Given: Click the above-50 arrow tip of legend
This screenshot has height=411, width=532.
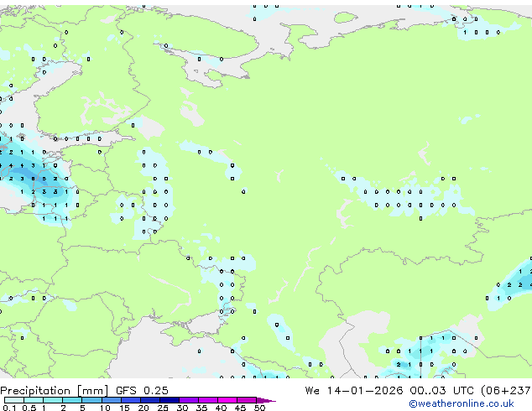Looking at the screenshot, I should [266, 401].
